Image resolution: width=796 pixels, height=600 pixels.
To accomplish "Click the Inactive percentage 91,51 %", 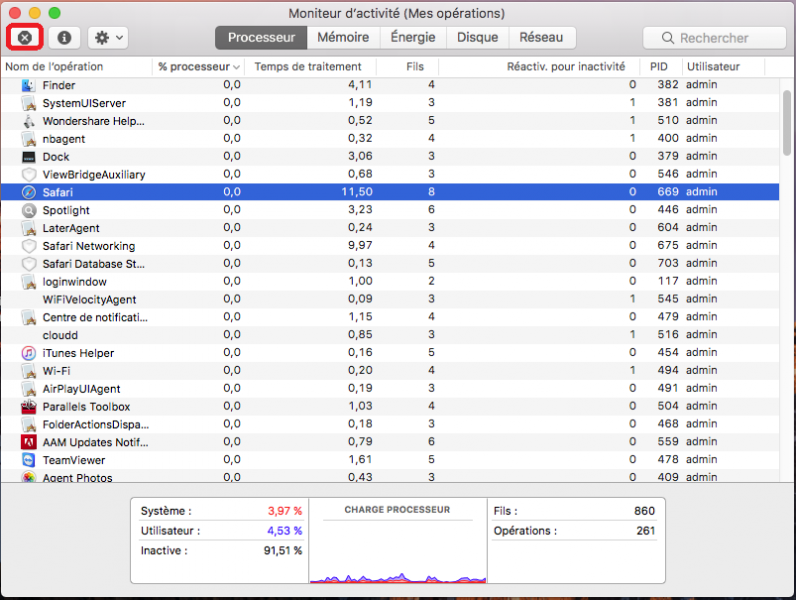I will tap(283, 550).
